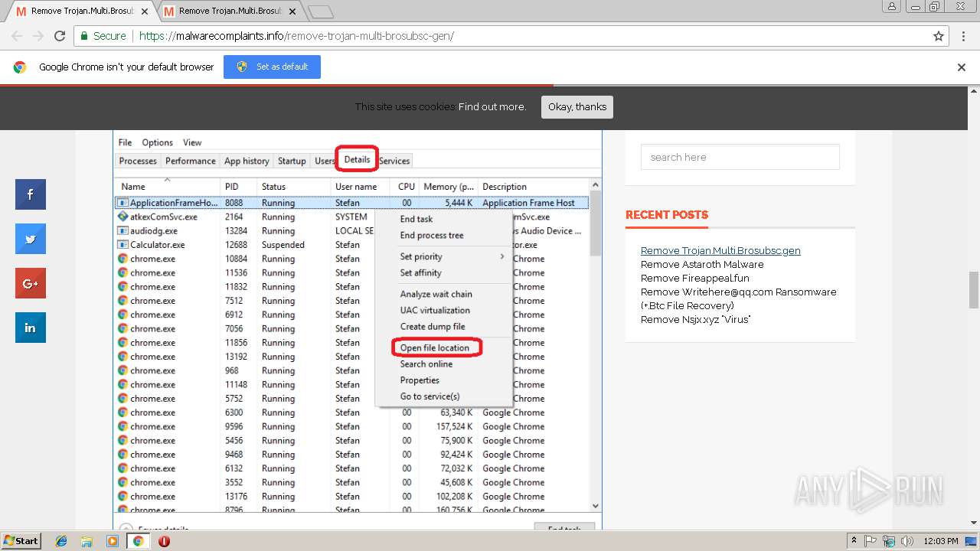Click the taskbar clock showing 12:03 PM
Viewport: 980px width, 551px height.
[941, 540]
